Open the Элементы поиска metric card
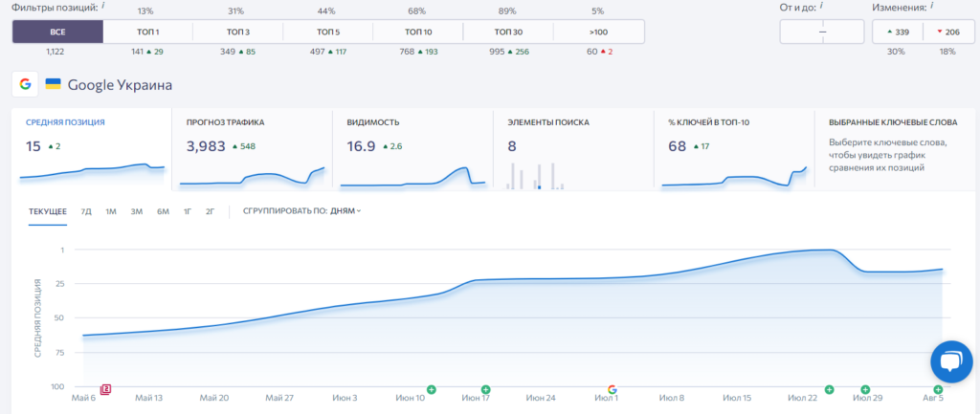Viewport: 980px width, 414px height. [573, 148]
